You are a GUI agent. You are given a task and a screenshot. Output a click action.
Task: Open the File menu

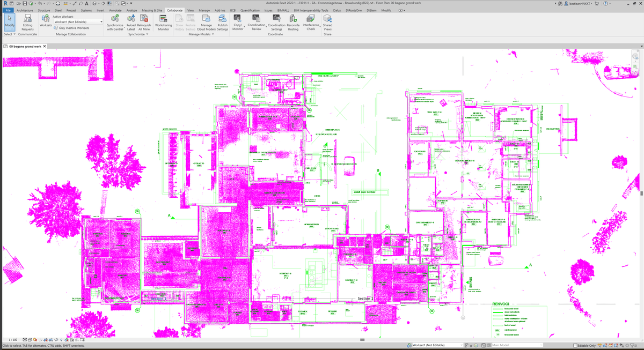click(8, 10)
